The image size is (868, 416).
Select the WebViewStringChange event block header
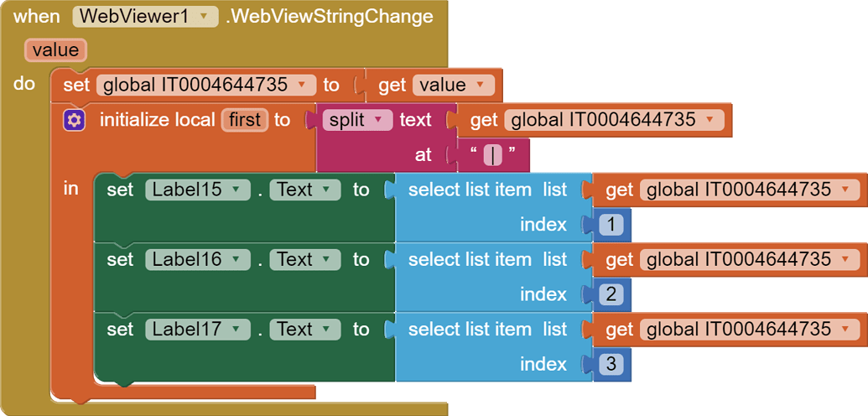click(x=330, y=17)
